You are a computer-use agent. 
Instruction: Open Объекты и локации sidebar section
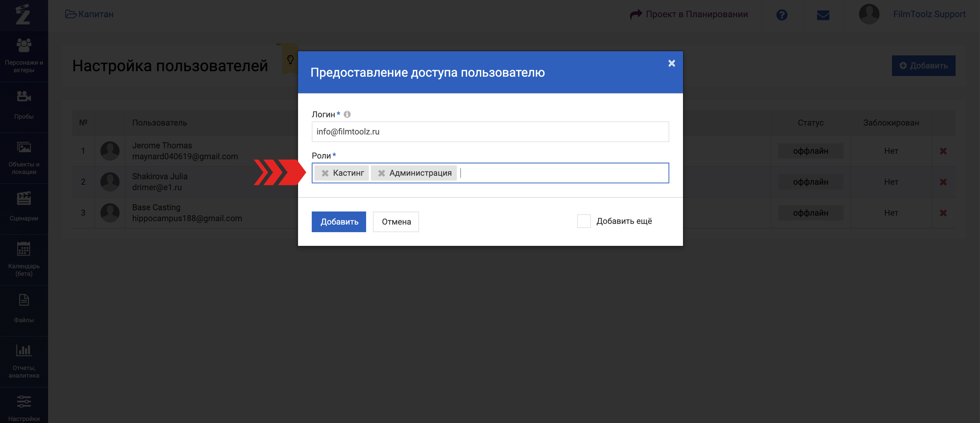24,158
